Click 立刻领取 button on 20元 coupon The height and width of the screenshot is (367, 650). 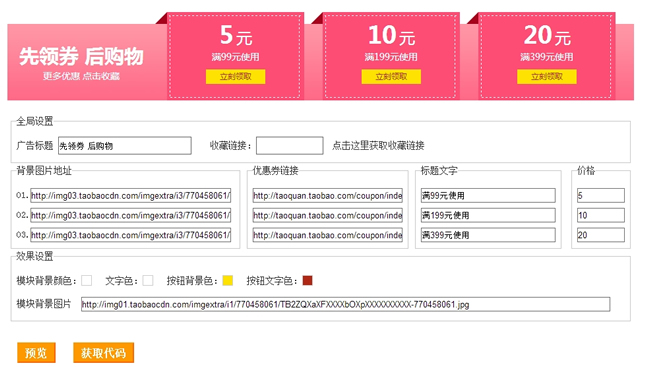click(546, 77)
